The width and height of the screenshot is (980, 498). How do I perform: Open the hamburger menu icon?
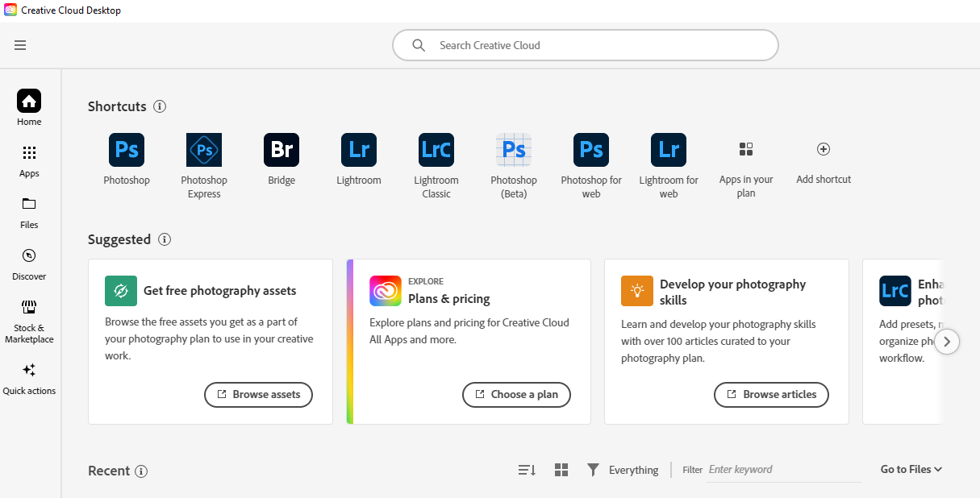point(20,45)
